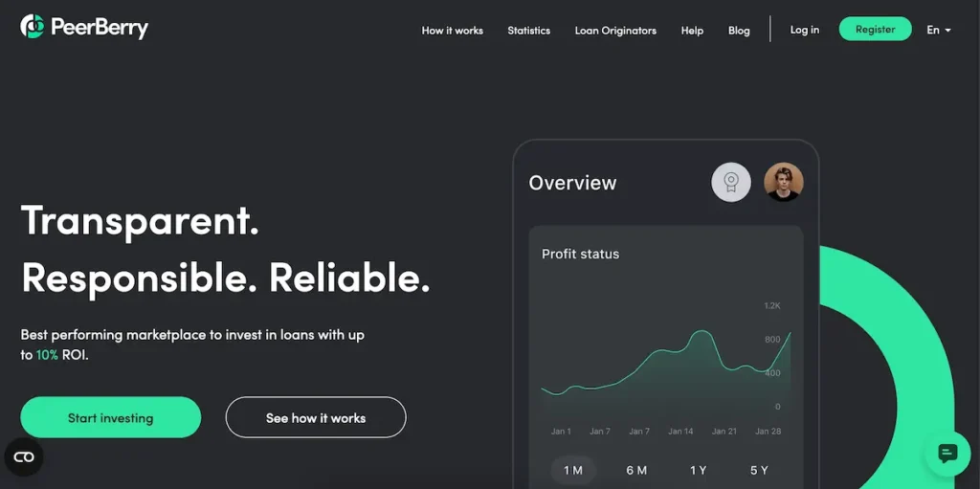Viewport: 980px width, 489px height.
Task: Go to Loan Originators
Action: (x=615, y=31)
